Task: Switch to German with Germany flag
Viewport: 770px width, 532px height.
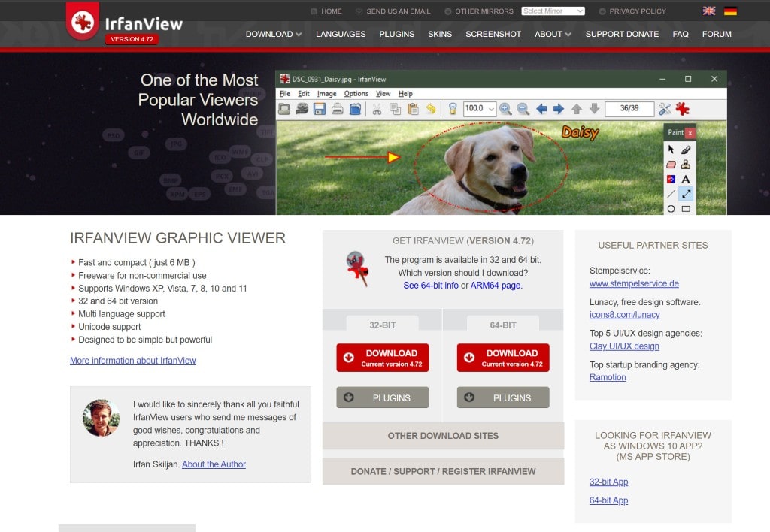Action: (x=730, y=11)
